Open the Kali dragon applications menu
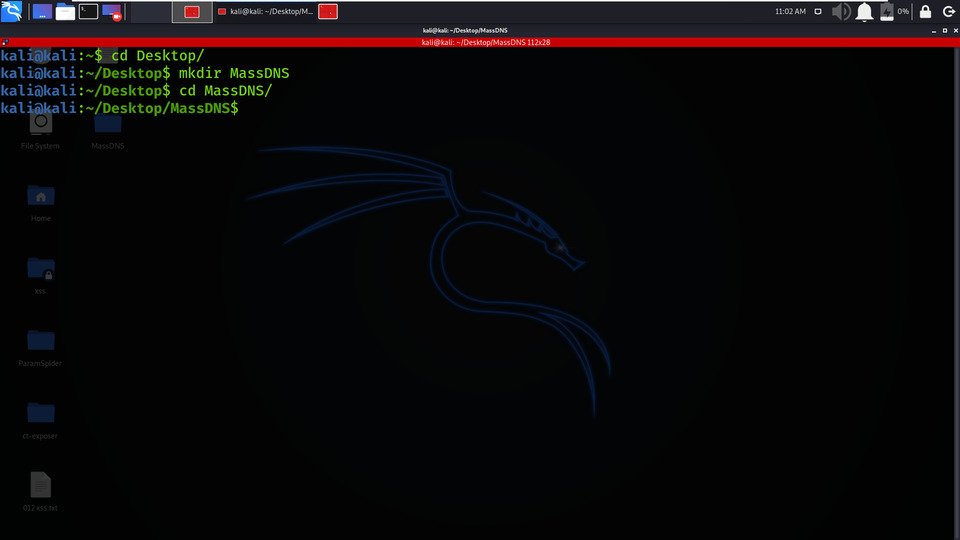The width and height of the screenshot is (960, 540). click(11, 11)
